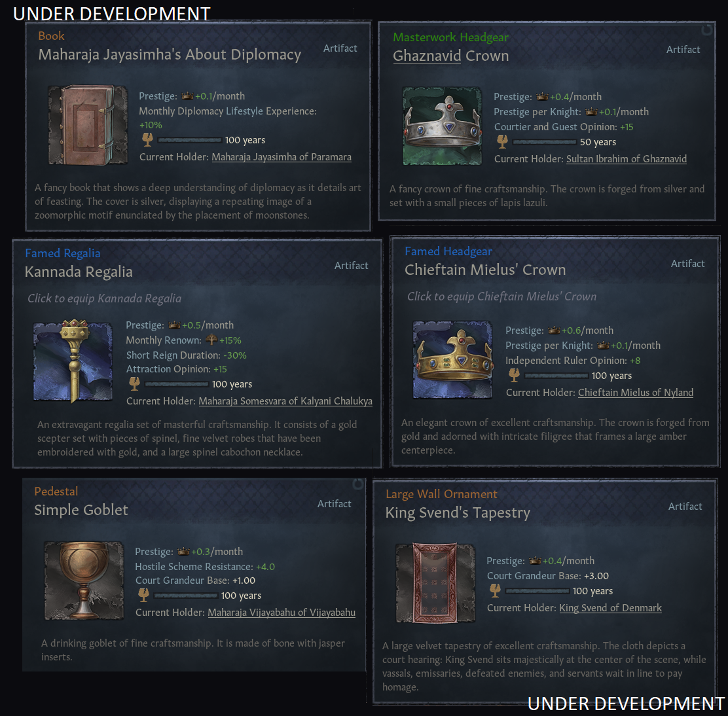
Task: Click the Chieftain Mielus' Crown 100 years durability bar
Action: click(x=556, y=376)
